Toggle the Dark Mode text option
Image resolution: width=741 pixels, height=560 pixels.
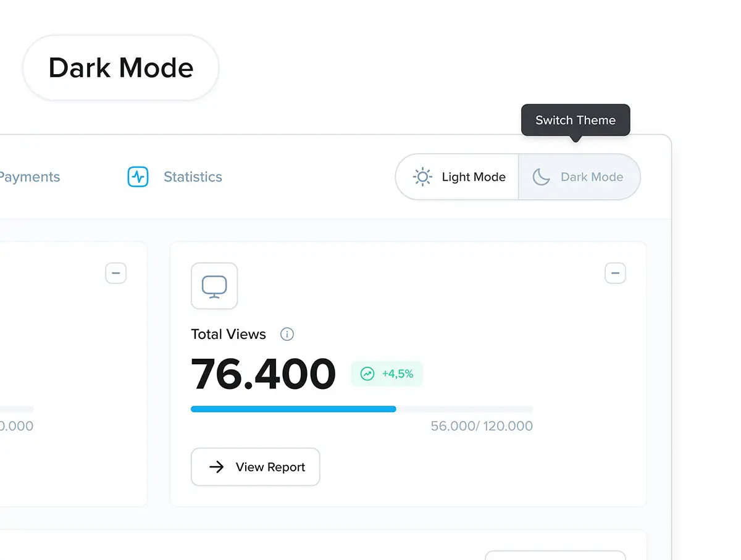pos(592,177)
